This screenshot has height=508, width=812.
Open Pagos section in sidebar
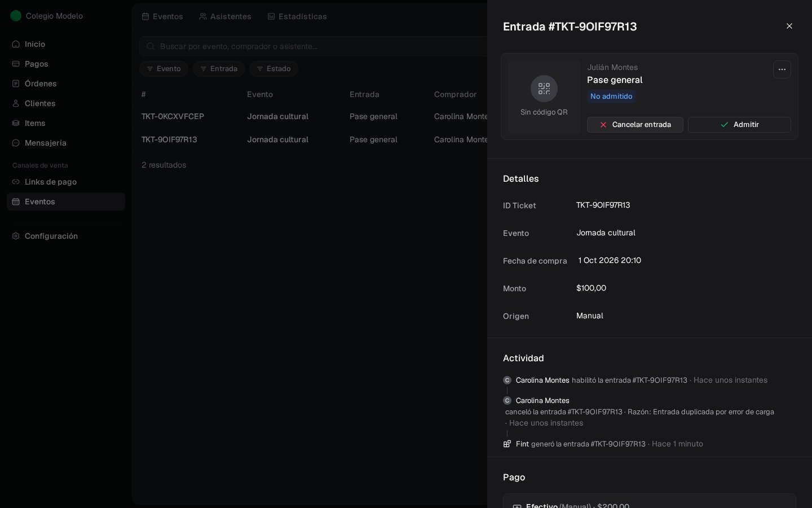66,64
